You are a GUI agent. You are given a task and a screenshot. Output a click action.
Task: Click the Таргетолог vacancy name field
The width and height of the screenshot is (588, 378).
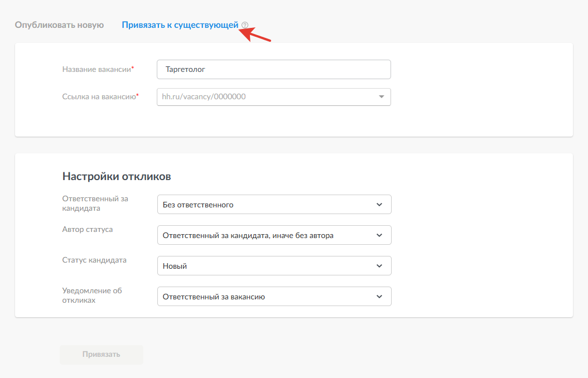click(273, 70)
